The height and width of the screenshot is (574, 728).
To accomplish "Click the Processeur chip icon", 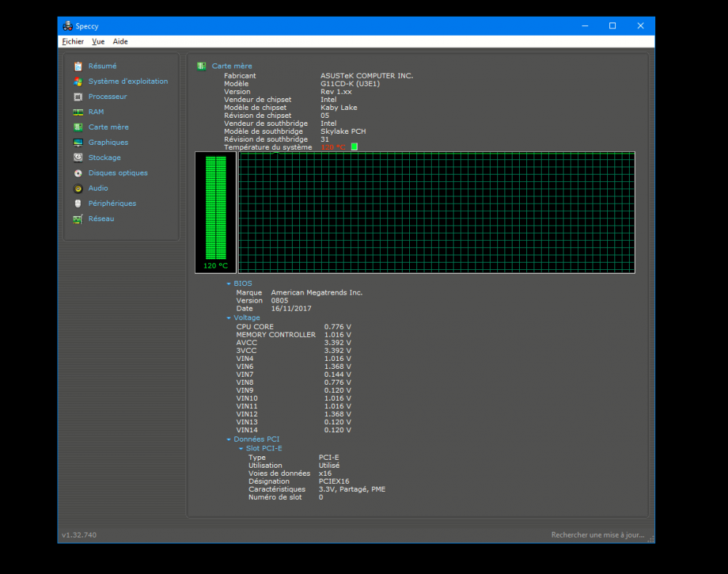I will 78,97.
